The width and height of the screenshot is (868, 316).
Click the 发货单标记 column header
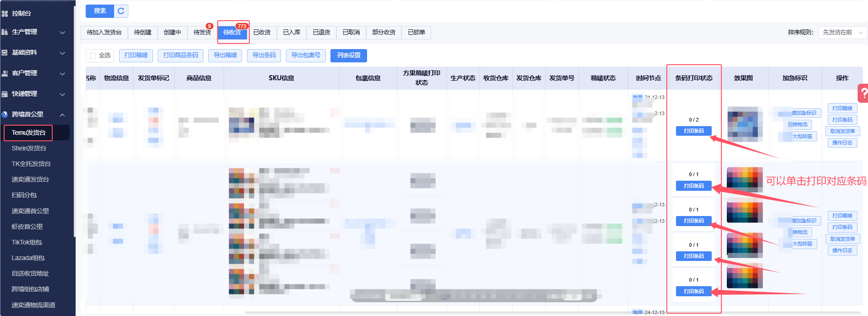[x=154, y=78]
